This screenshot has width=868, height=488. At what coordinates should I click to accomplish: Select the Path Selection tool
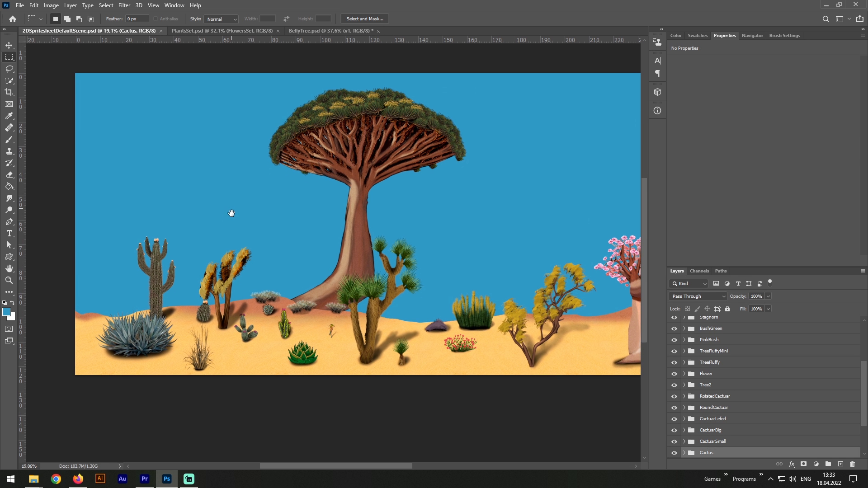pos(9,245)
